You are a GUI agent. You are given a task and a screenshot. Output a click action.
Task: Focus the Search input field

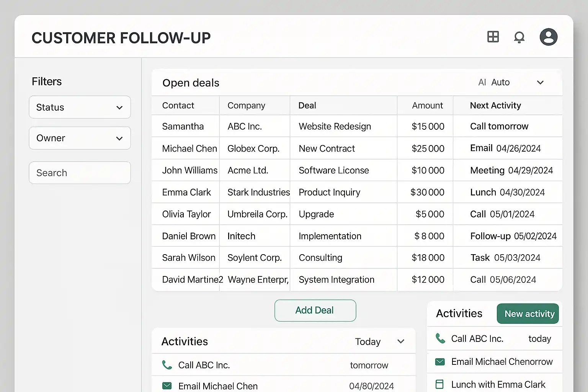coord(80,173)
